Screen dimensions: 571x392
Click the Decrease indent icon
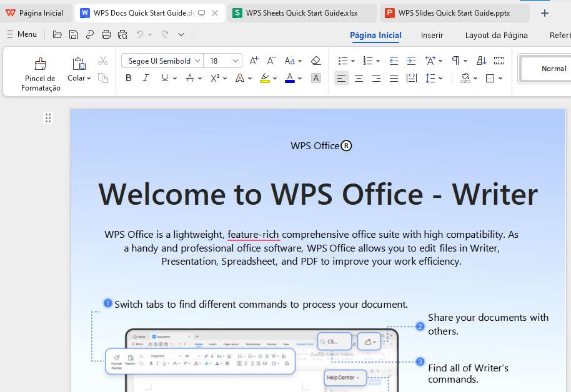pos(394,61)
